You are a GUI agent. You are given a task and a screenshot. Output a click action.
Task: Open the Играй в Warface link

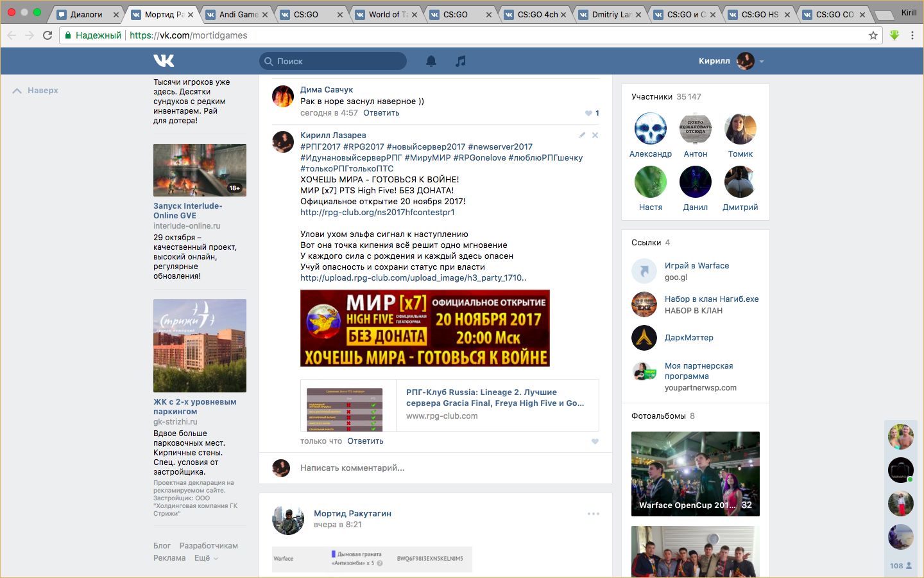tap(697, 266)
